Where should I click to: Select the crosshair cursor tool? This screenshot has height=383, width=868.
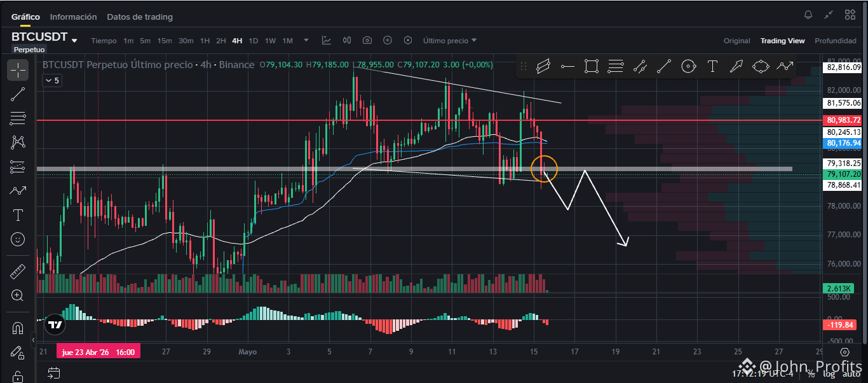pos(18,70)
